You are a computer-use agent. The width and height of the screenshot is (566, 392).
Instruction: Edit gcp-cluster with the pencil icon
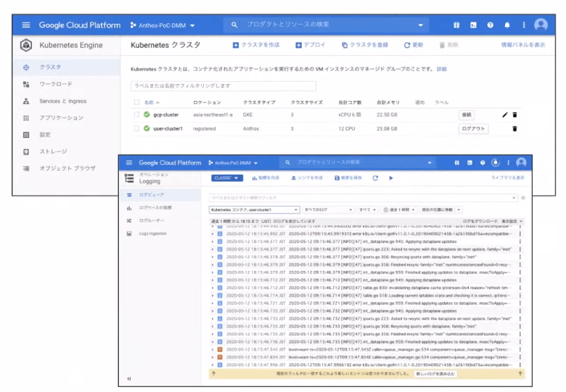pos(504,115)
